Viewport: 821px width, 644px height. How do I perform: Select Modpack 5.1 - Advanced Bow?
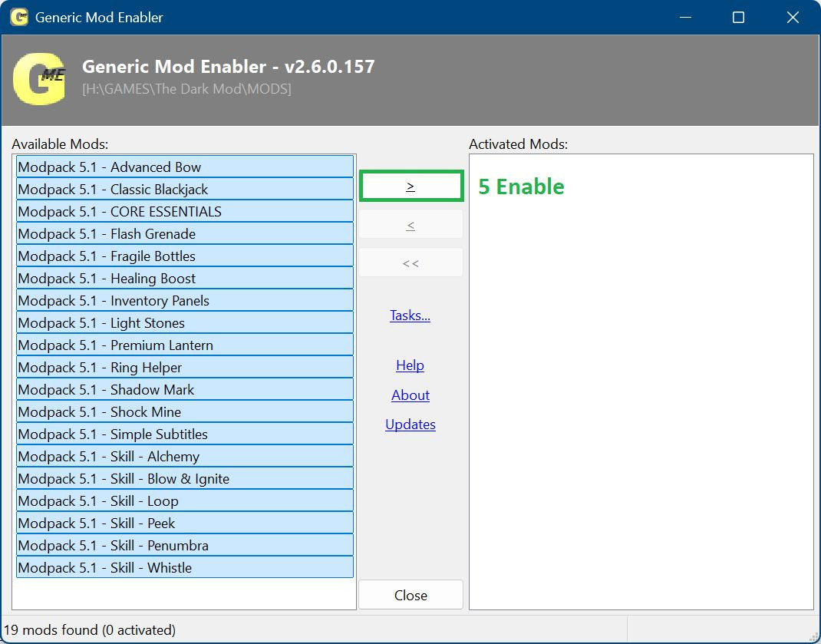tap(185, 167)
